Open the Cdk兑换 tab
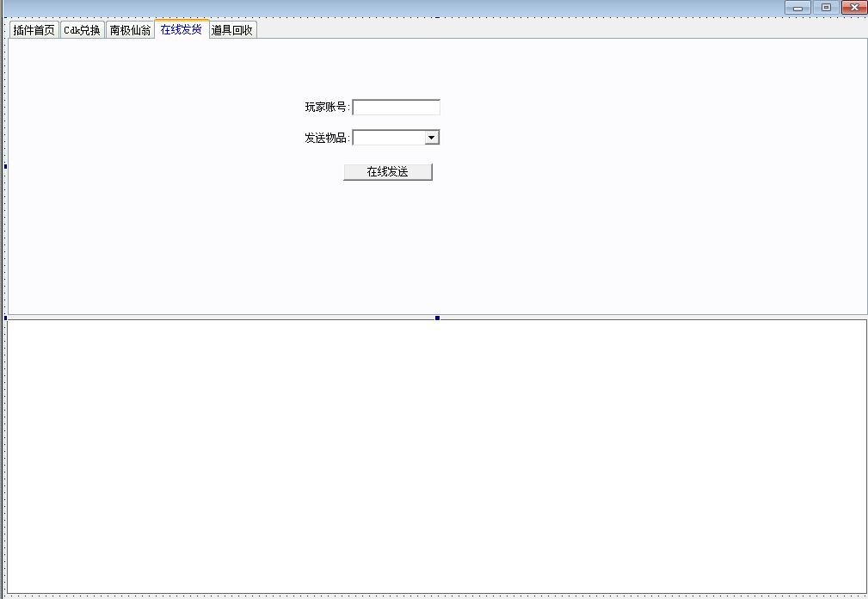The width and height of the screenshot is (868, 599). [82, 30]
